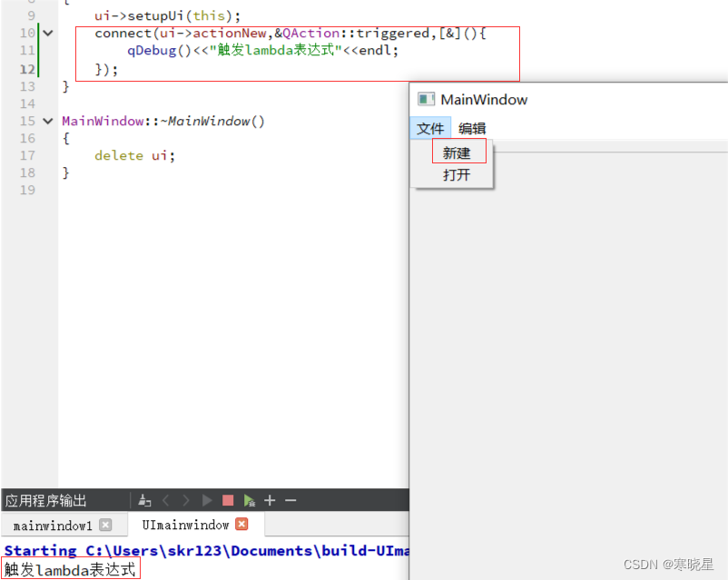The image size is (728, 580).
Task: Click line number 12 in the gutter
Action: coord(27,69)
